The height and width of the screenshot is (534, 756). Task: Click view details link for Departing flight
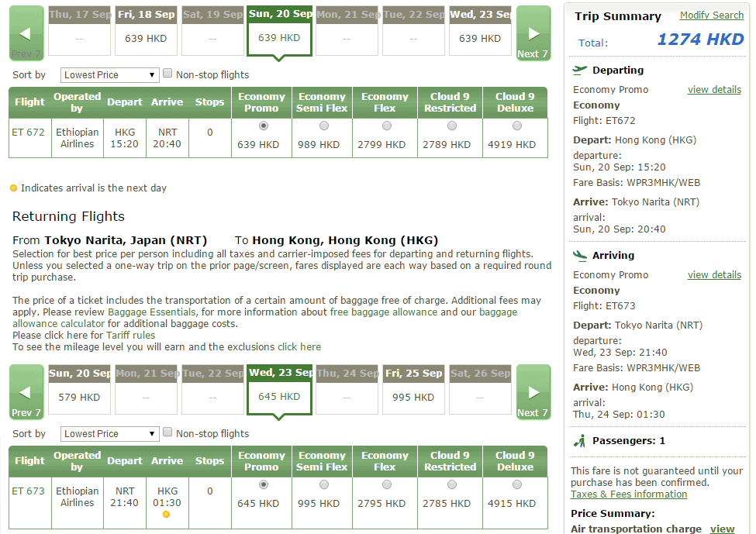click(x=714, y=90)
